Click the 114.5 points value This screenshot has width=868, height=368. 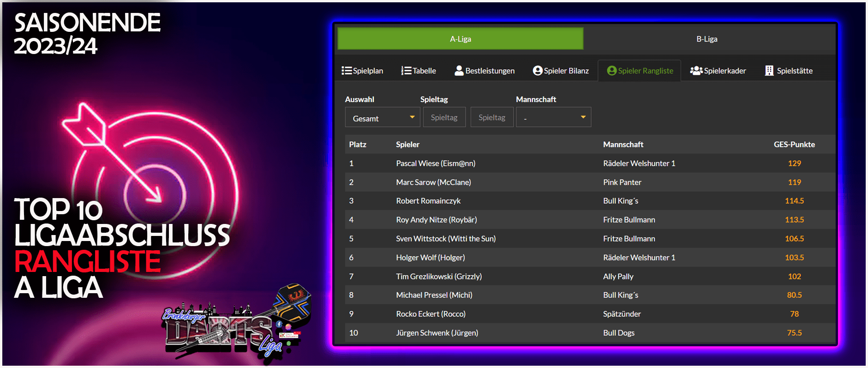(x=794, y=201)
